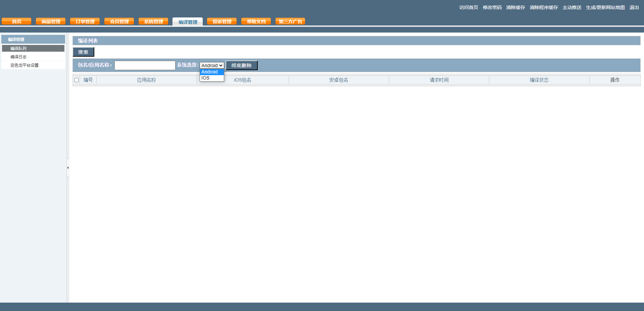Screen dimensions: 644x311
Task: Tick the select-all checkbox in table header
Action: (77, 80)
